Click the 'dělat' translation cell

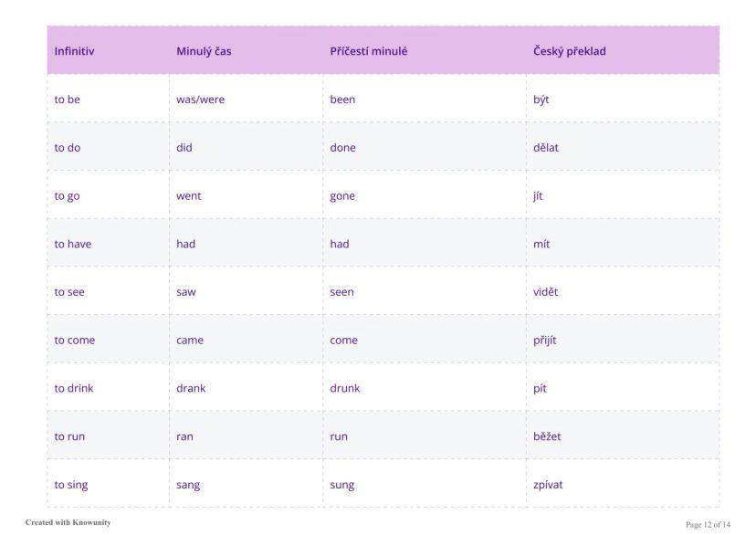(545, 148)
